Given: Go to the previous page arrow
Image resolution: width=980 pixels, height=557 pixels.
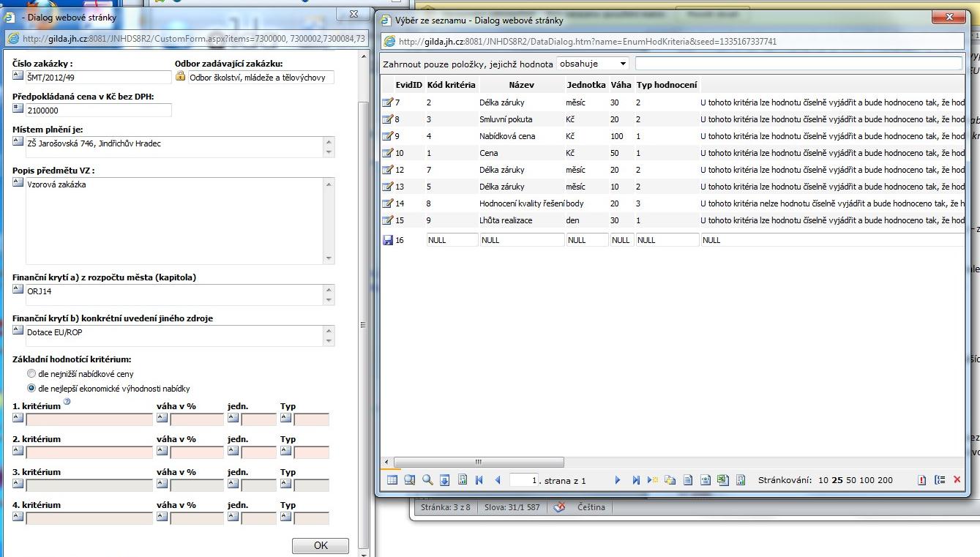Looking at the screenshot, I should click(498, 480).
